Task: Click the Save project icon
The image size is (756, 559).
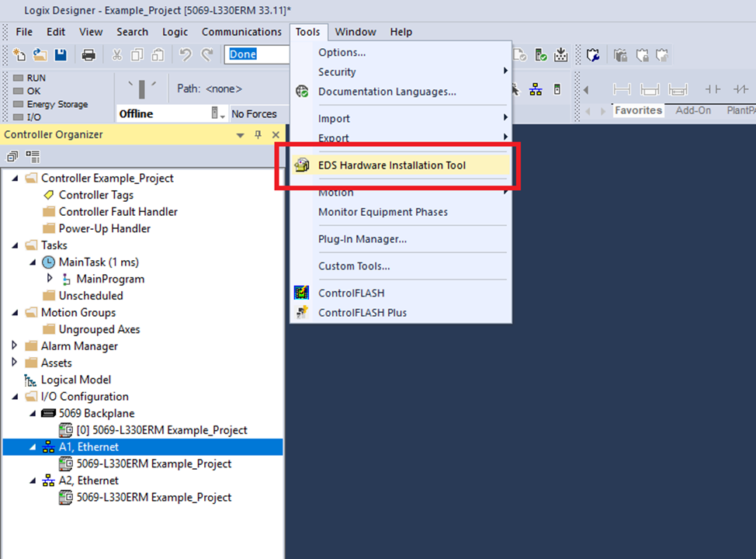Action: click(x=60, y=55)
